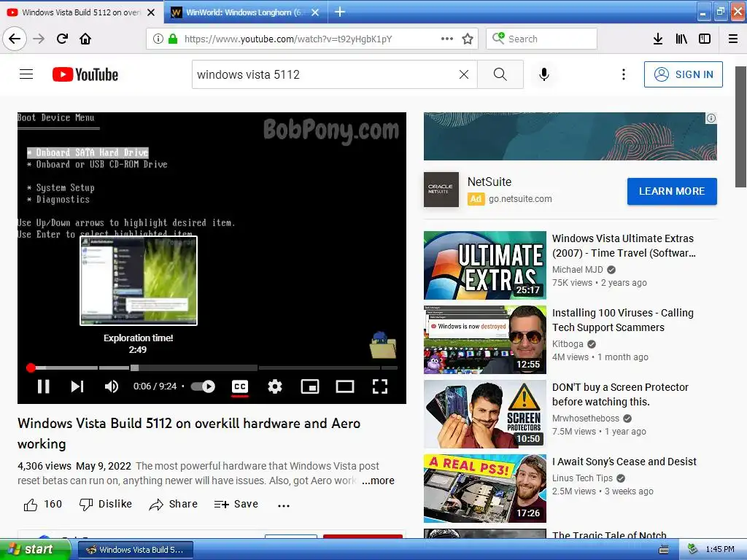Open the video player settings gear
Image resolution: width=747 pixels, height=560 pixels.
(275, 386)
